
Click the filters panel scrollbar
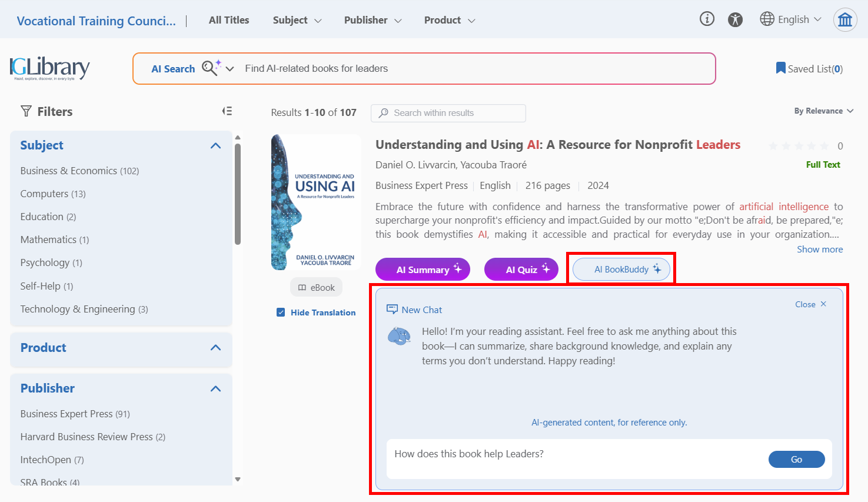click(x=238, y=194)
